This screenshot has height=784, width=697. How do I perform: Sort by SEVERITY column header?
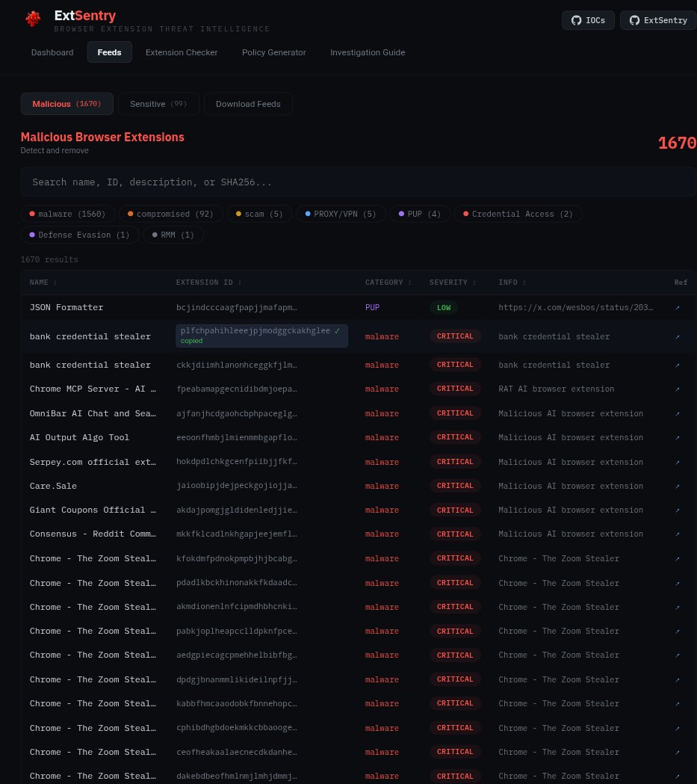click(453, 283)
